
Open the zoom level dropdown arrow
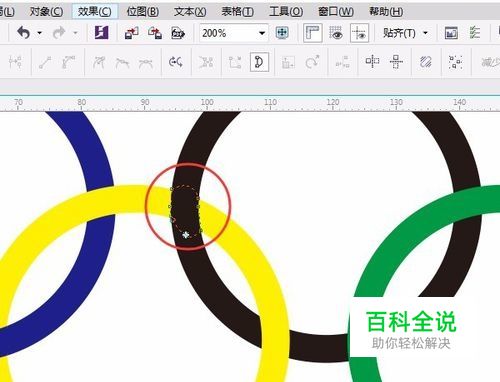click(262, 33)
